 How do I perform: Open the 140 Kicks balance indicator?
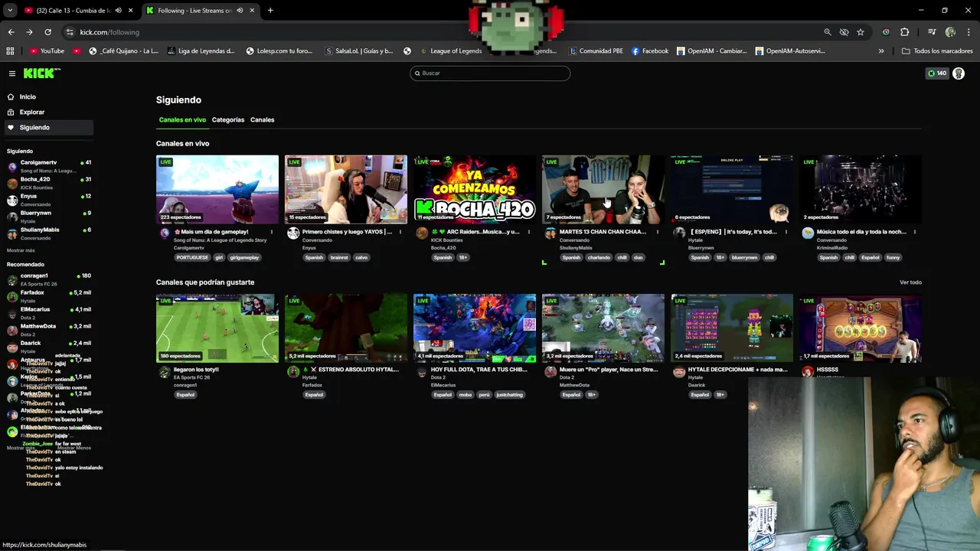pos(937,73)
